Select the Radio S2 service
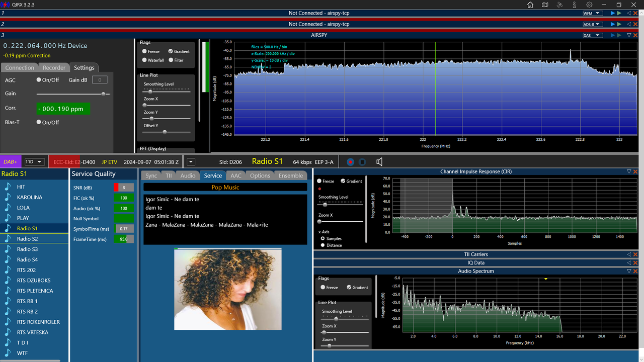The width and height of the screenshot is (644, 362). (x=34, y=239)
